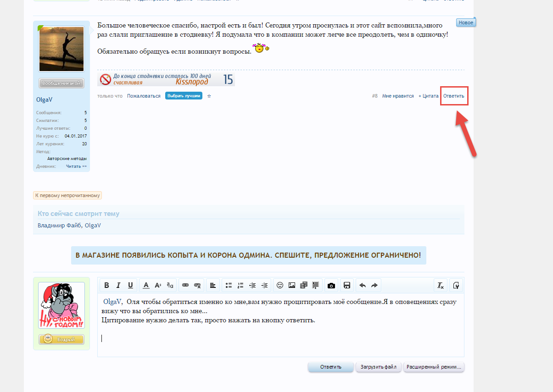The height and width of the screenshot is (392, 553).
Task: Click the OlgaV mention inside the editor
Action: (x=112, y=302)
